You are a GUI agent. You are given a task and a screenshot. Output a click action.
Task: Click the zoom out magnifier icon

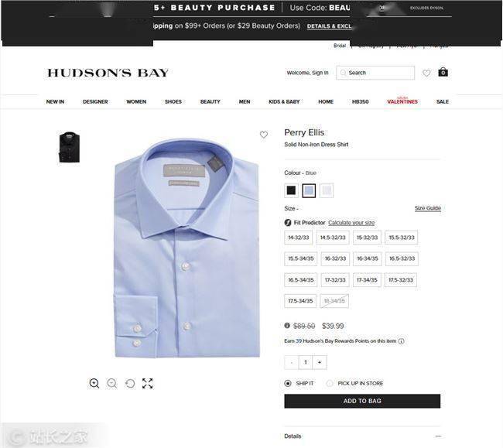pyautogui.click(x=112, y=383)
